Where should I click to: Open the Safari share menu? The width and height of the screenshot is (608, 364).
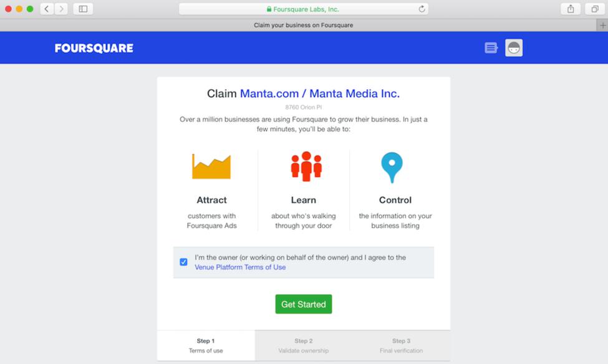[571, 9]
